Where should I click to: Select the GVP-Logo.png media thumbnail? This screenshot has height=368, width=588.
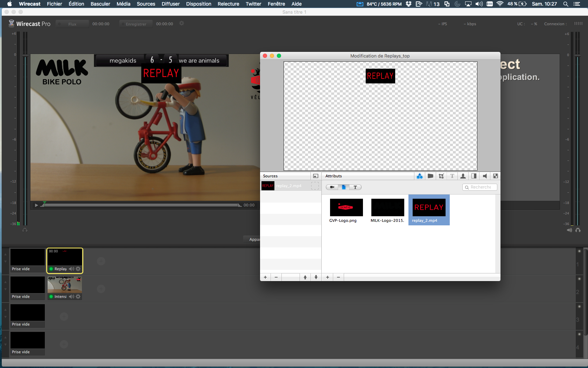346,207
